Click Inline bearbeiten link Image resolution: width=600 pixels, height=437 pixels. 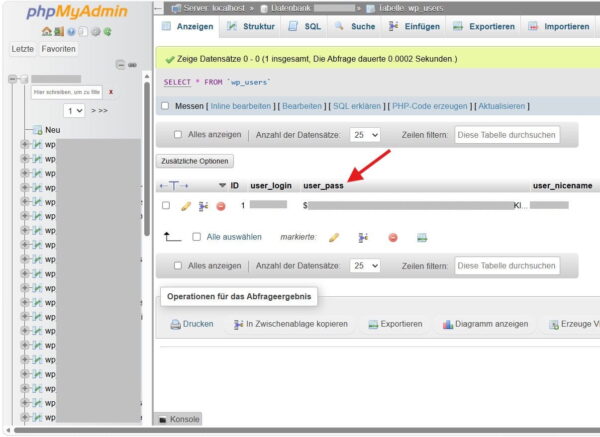click(241, 106)
